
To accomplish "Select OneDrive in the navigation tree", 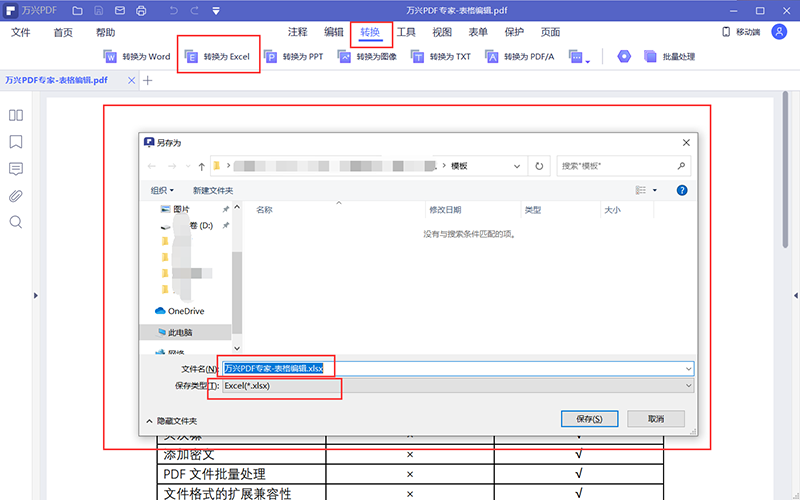I will click(x=180, y=311).
